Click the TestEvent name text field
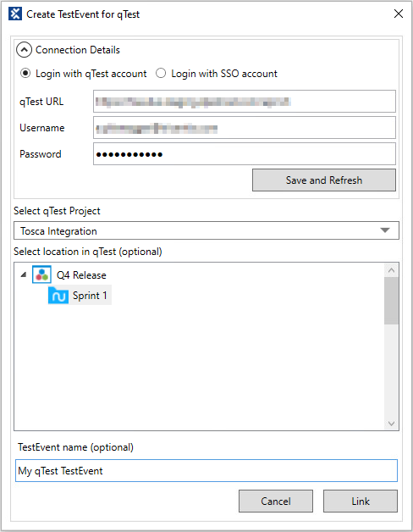 (206, 471)
